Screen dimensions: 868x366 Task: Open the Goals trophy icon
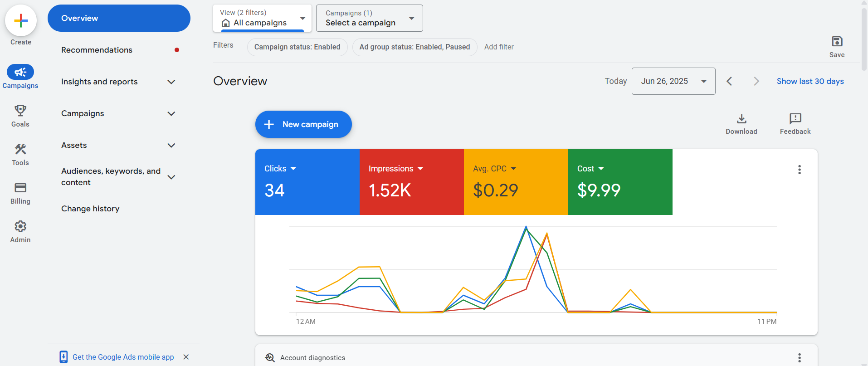pyautogui.click(x=20, y=110)
